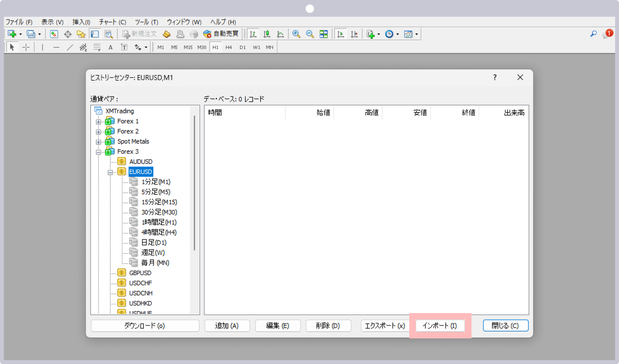Switch to W1 timeframe
This screenshot has width=619, height=364.
[x=256, y=47]
